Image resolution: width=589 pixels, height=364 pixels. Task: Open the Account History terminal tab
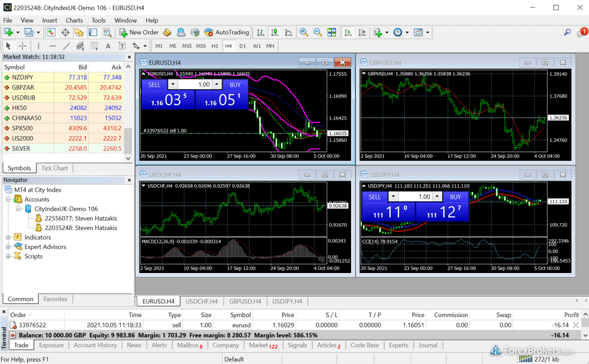pos(95,345)
